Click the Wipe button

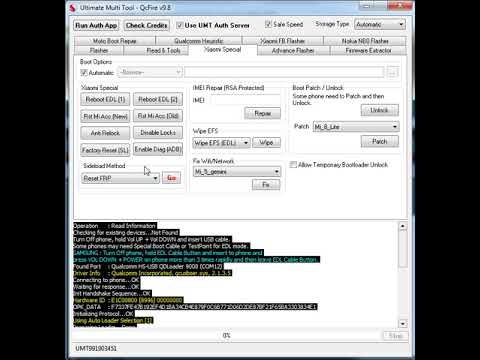click(266, 143)
